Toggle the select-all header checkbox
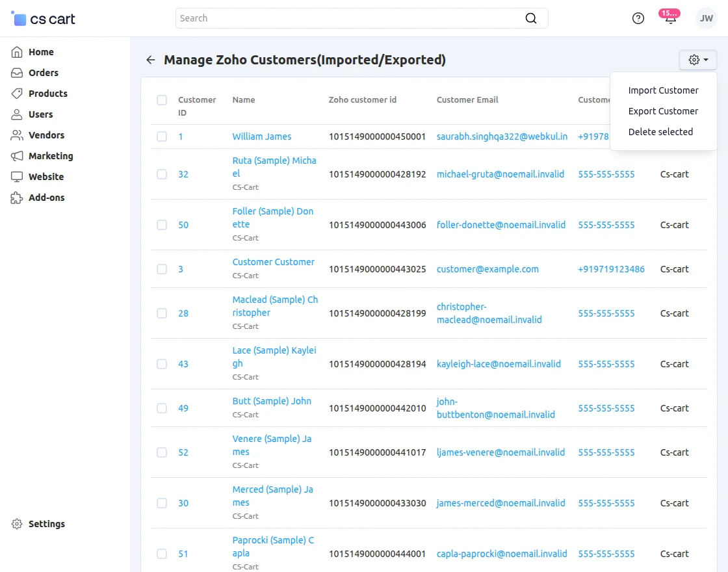This screenshot has height=572, width=728. click(162, 100)
